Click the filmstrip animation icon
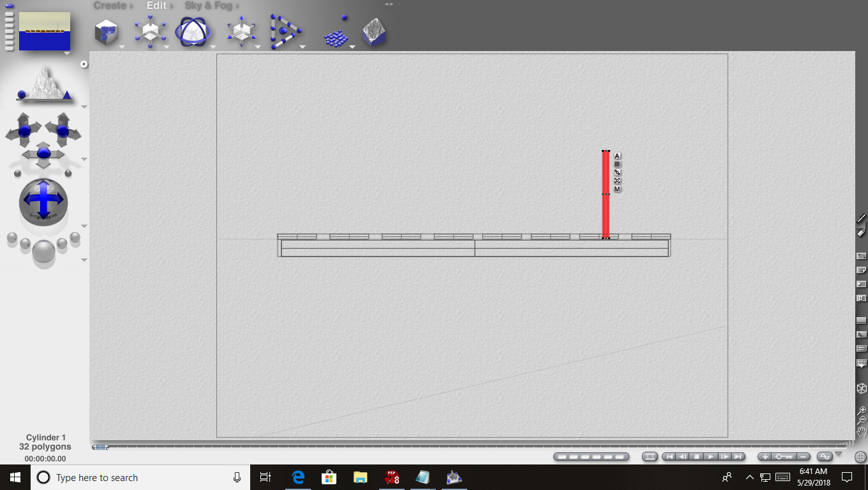Screen dimensions: 868x490 click(x=650, y=457)
